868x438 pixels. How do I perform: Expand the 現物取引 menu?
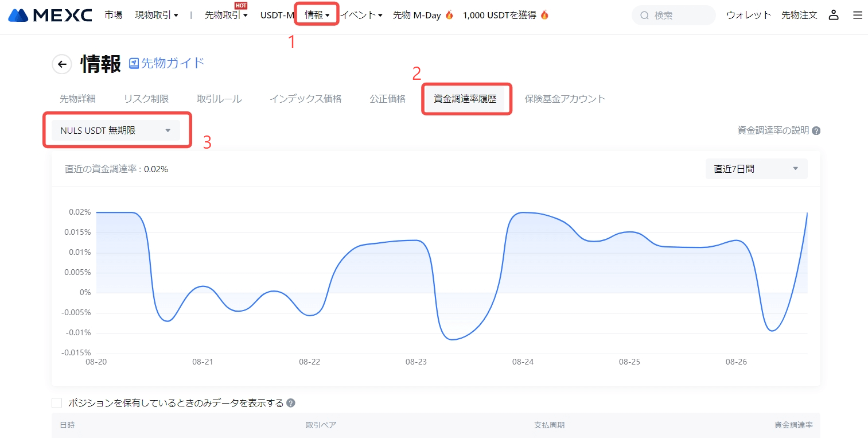coord(156,15)
